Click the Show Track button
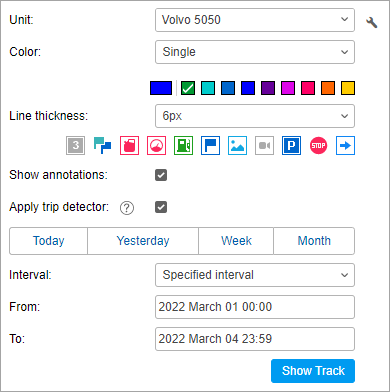 click(313, 371)
